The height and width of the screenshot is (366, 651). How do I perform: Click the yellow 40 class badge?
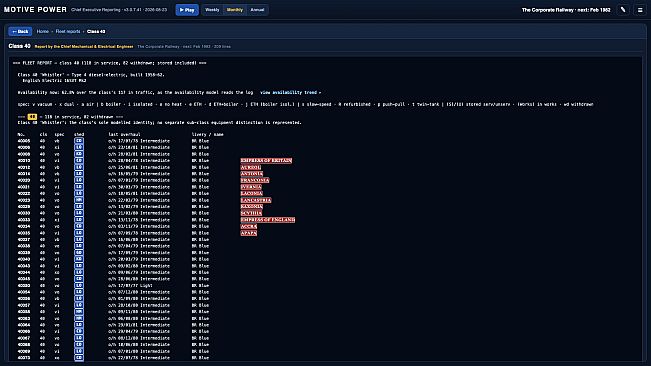[x=32, y=117]
